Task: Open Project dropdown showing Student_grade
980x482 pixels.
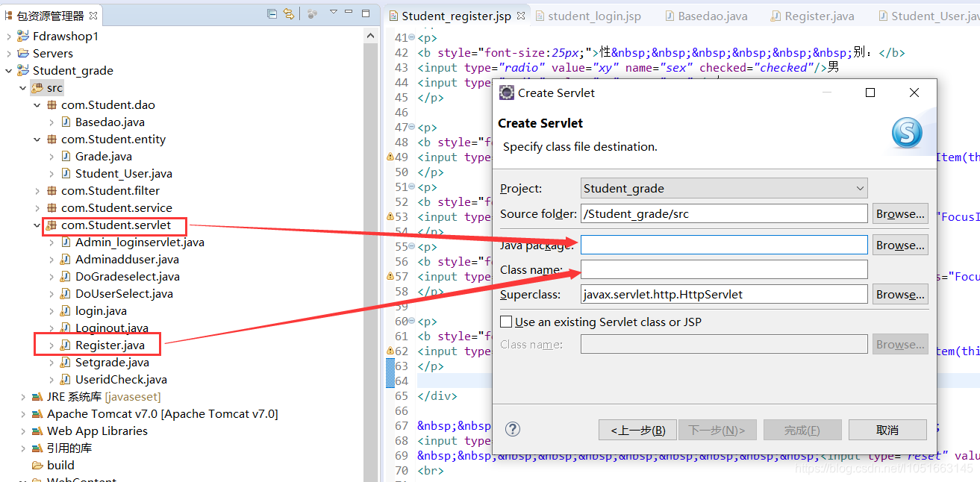Action: (x=724, y=188)
